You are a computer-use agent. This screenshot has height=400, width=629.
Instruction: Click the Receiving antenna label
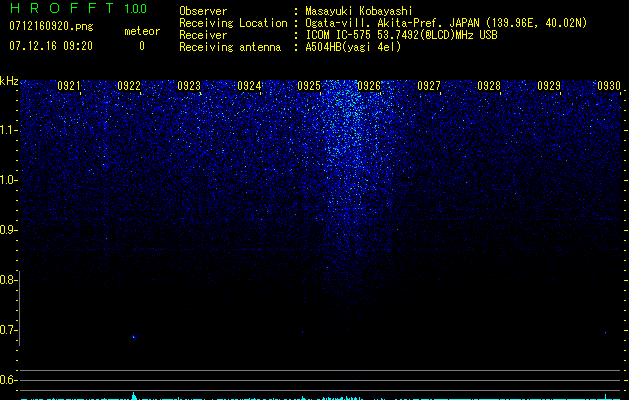[x=230, y=47]
